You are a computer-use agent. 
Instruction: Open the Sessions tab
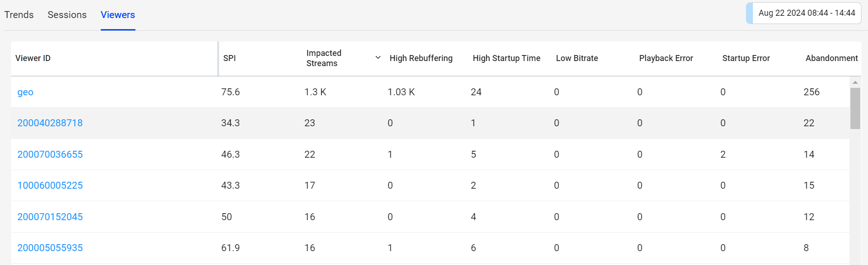(67, 15)
